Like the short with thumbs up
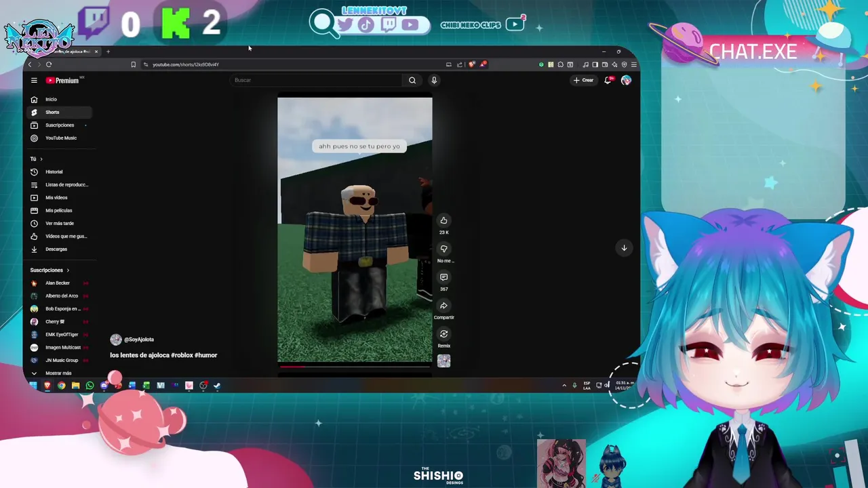 [443, 220]
